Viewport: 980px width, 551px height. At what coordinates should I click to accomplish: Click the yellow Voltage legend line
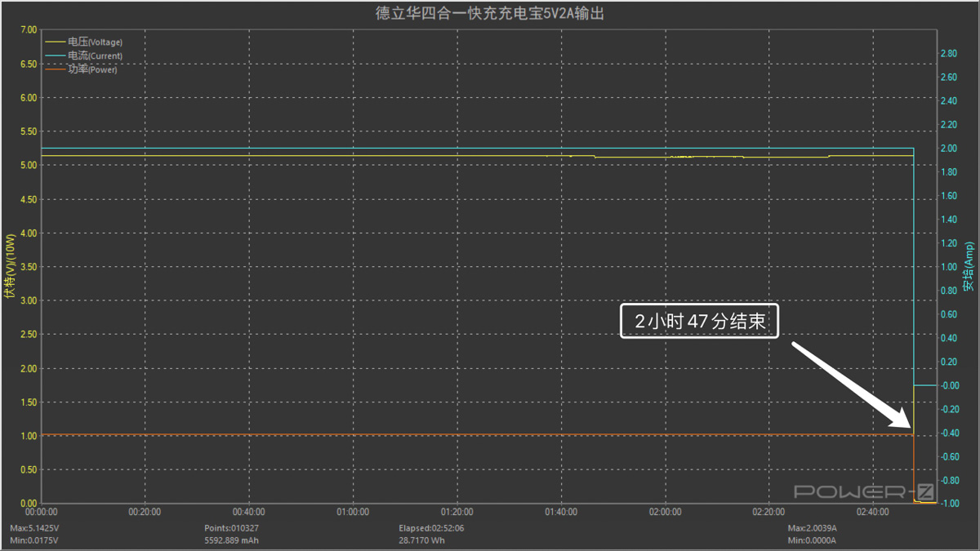tap(56, 42)
